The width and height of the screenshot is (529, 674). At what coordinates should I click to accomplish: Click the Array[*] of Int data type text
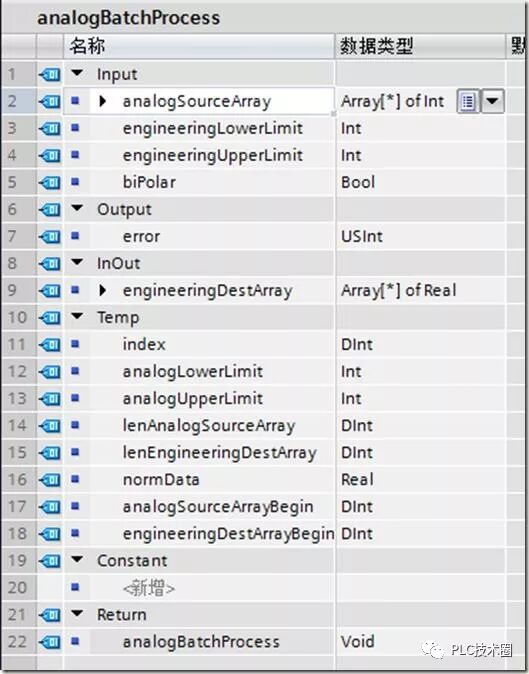(392, 101)
